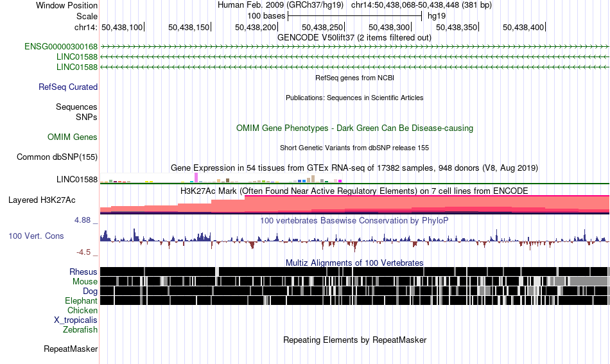Image resolution: width=610 pixels, height=364 pixels.
Task: Select the Zebrafish alignment row label
Action: click(80, 329)
